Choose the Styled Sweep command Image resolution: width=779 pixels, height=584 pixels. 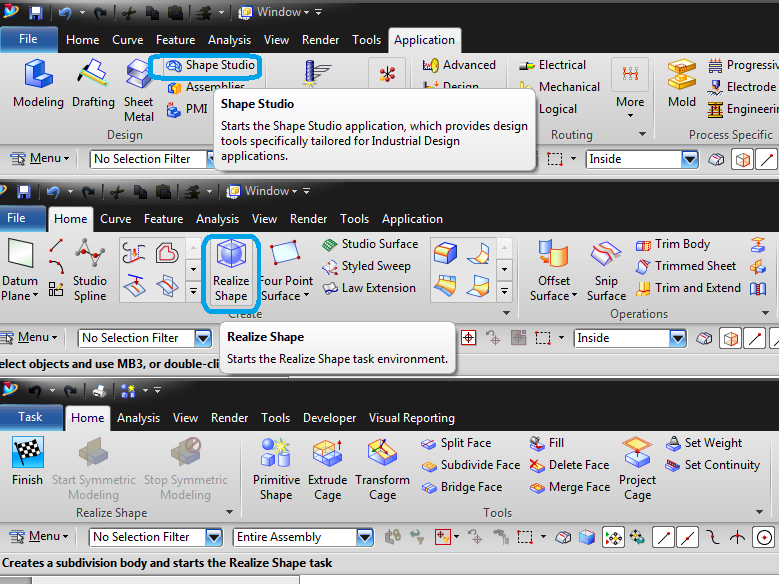pyautogui.click(x=367, y=266)
